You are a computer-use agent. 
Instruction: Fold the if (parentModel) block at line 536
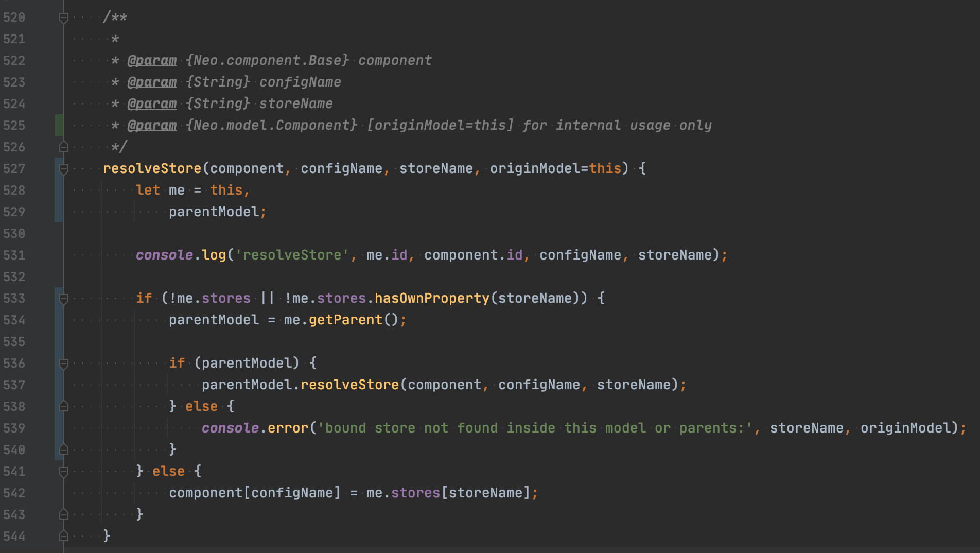[x=64, y=364]
